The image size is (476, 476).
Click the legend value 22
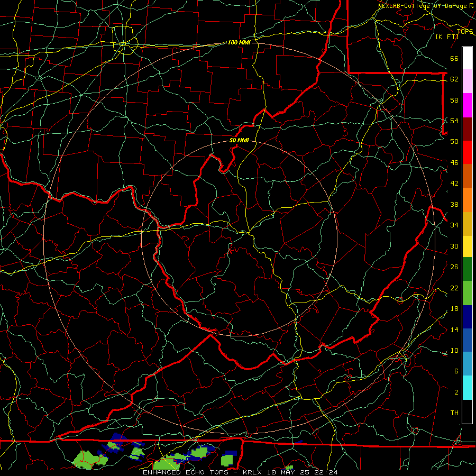click(x=454, y=288)
